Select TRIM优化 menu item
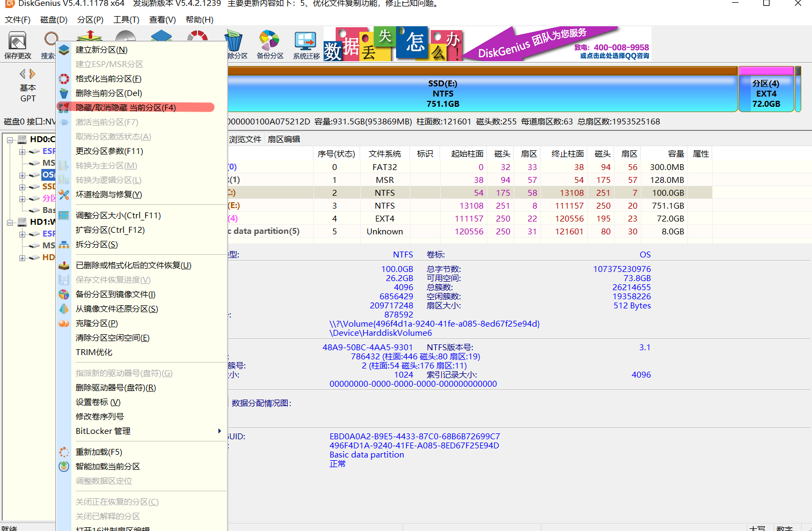This screenshot has height=531, width=812. 94,352
